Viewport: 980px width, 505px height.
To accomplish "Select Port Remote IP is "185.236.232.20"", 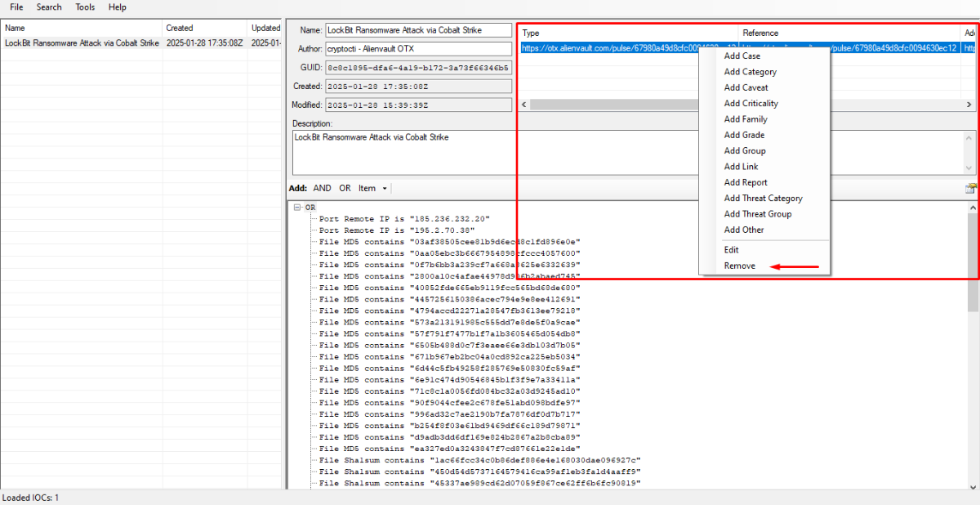I will 404,219.
